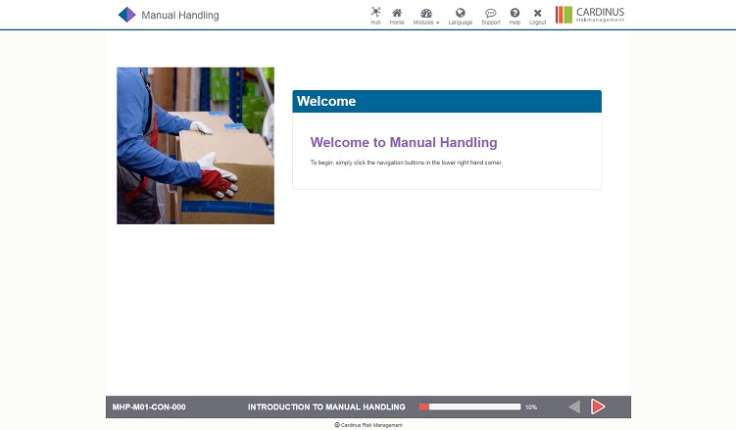Open the Hub icon in top navigation
The height and width of the screenshot is (430, 736).
pyautogui.click(x=375, y=15)
